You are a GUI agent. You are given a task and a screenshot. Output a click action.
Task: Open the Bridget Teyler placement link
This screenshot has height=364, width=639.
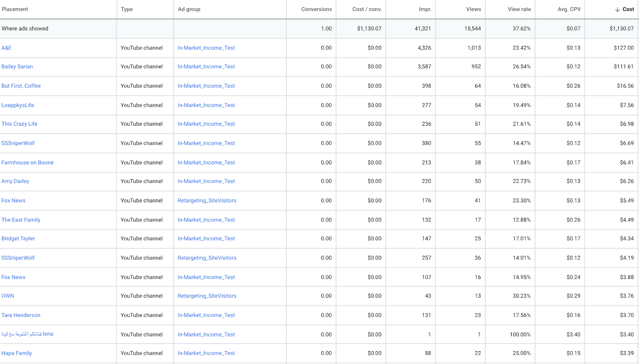point(18,239)
